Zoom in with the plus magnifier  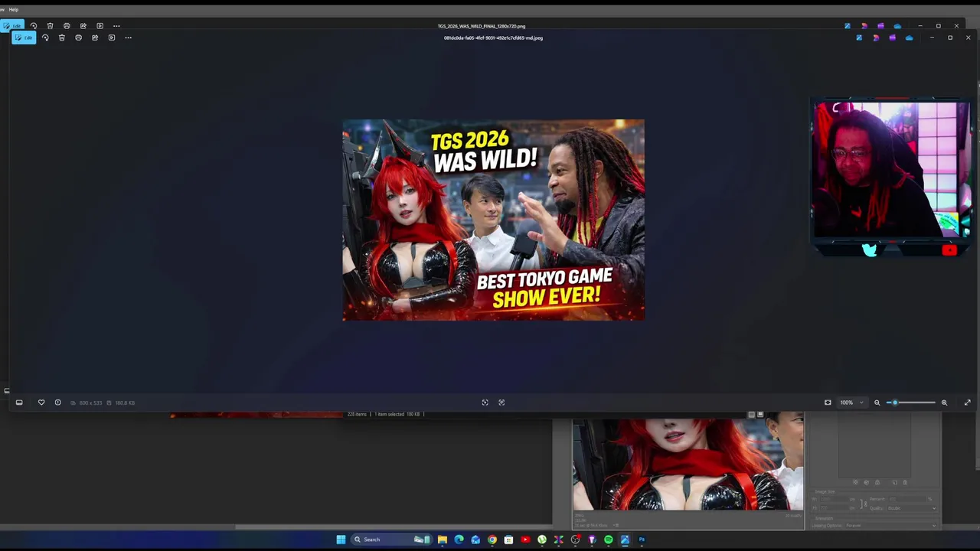[x=944, y=403]
